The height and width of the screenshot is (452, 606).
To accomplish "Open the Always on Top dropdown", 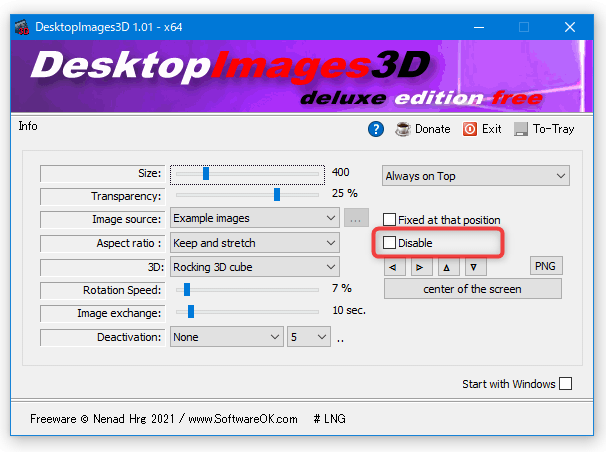I will coord(476,176).
